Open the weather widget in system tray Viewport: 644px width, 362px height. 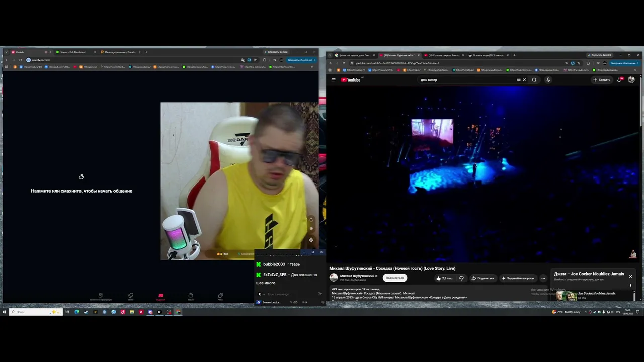coord(566,312)
